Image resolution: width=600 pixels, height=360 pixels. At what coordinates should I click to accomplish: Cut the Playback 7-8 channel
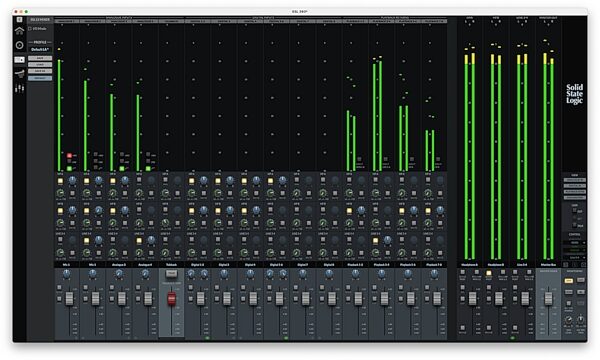pos(427,299)
